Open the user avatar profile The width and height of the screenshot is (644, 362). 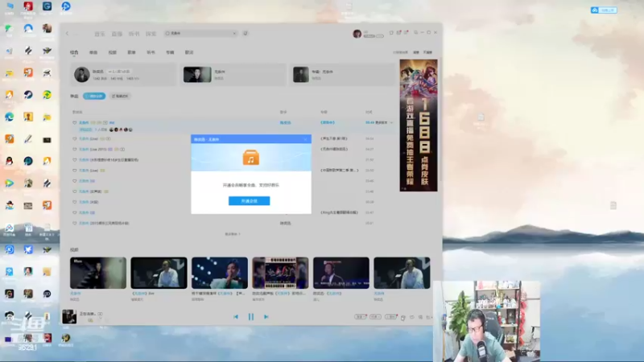(x=357, y=34)
